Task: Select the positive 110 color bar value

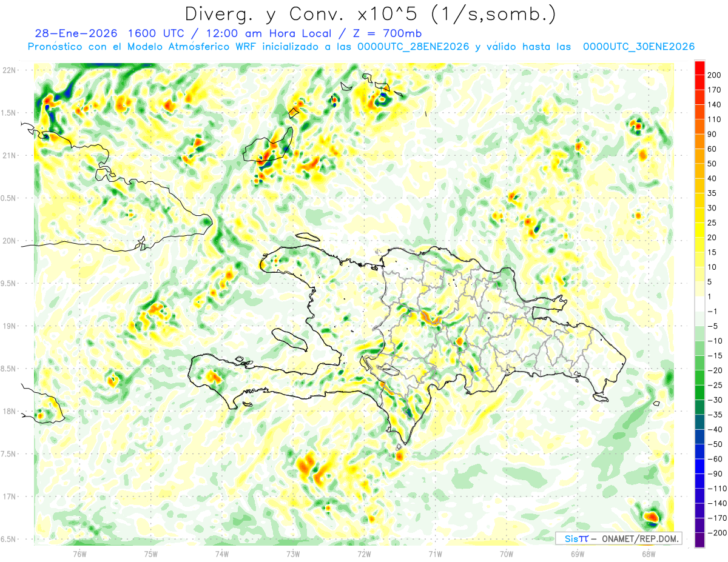Action: [x=715, y=119]
